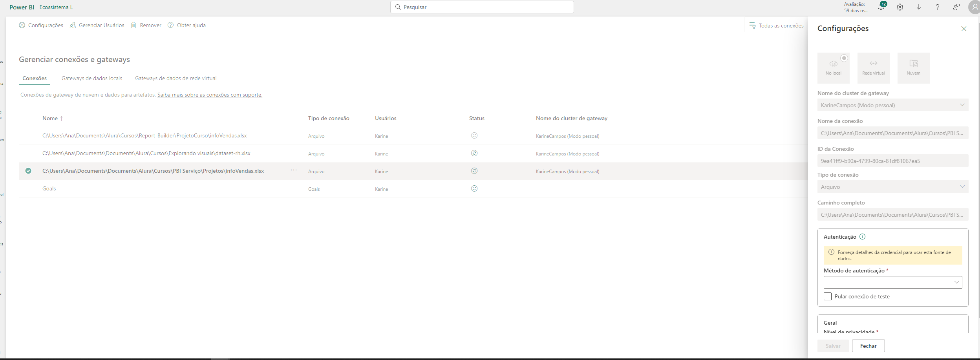Close the Configurações side panel
The height and width of the screenshot is (360, 980).
tap(964, 29)
